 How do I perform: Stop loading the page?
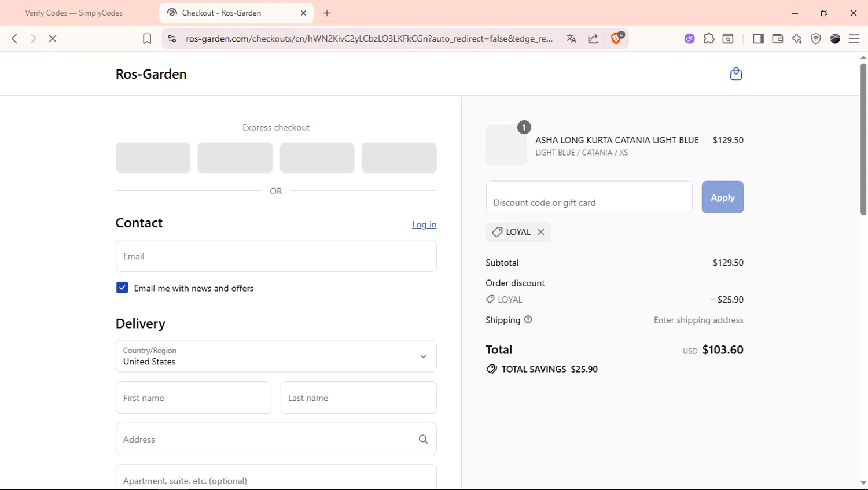click(53, 39)
